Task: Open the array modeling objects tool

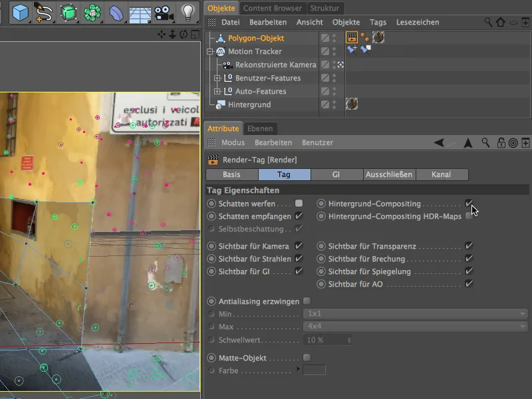Action: point(92,13)
